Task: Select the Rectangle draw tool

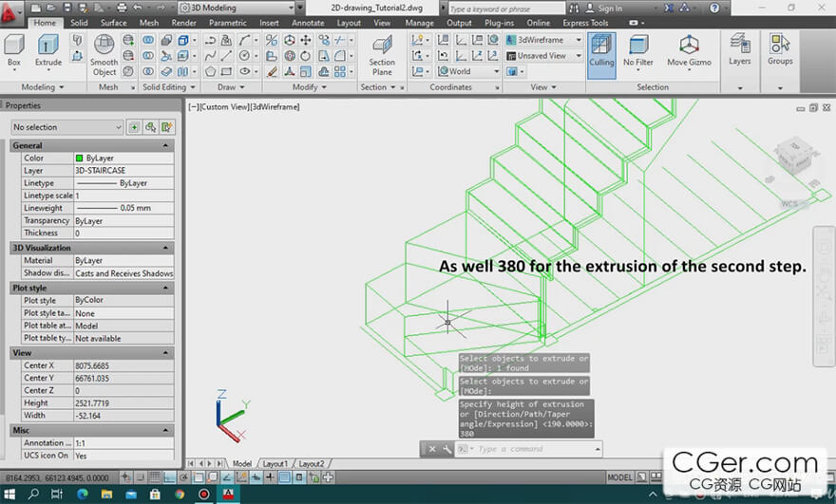Action: point(227,71)
